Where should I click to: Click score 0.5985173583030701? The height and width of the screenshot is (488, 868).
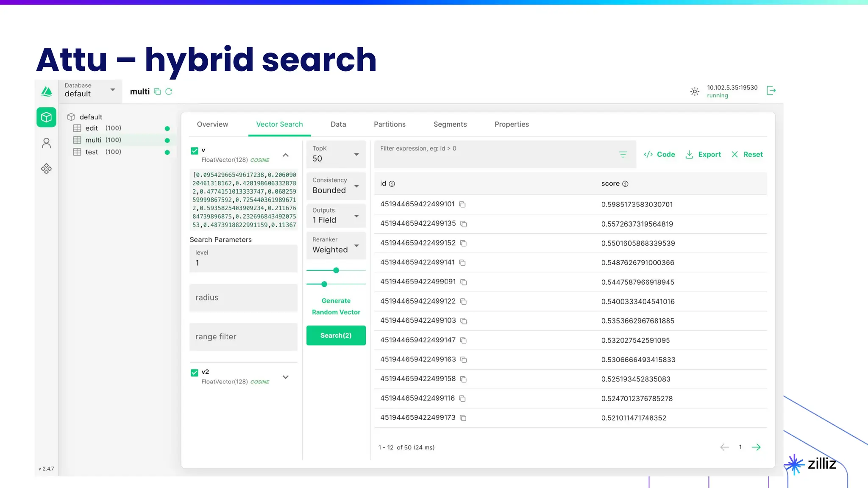click(x=637, y=205)
